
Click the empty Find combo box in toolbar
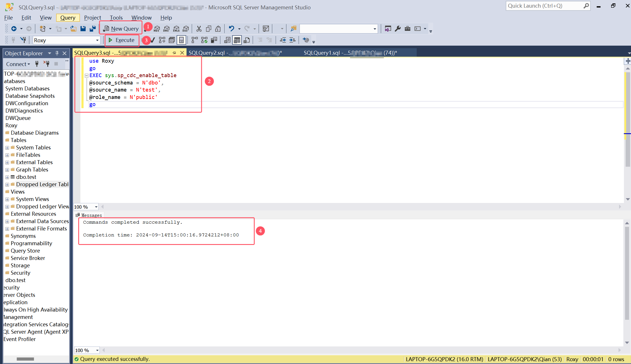339,29
